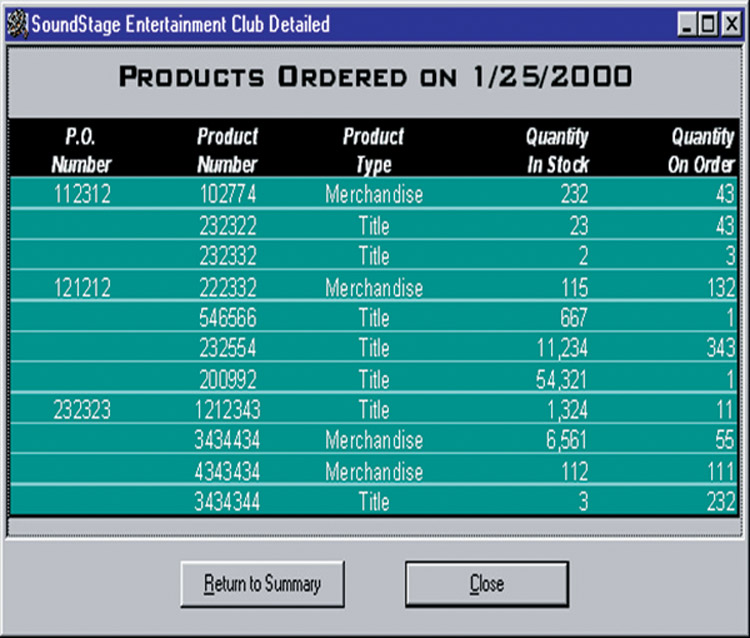The width and height of the screenshot is (750, 638).
Task: Click the Close button at the bottom
Action: tap(486, 583)
